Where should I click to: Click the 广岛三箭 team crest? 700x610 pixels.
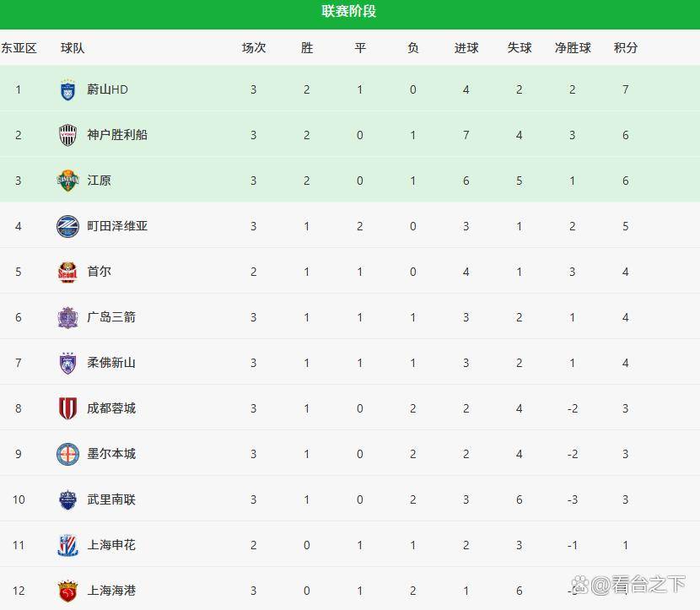(67, 317)
